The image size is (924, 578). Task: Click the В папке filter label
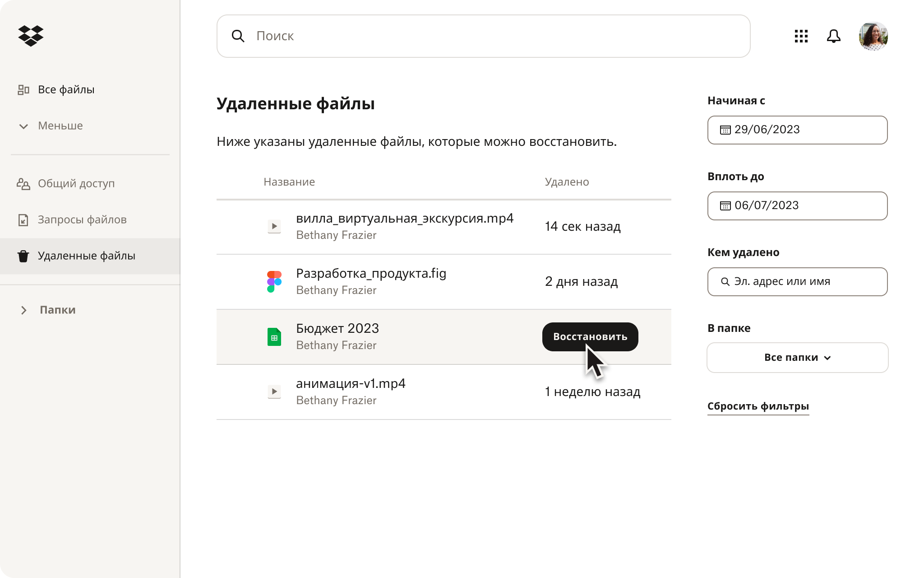point(729,328)
